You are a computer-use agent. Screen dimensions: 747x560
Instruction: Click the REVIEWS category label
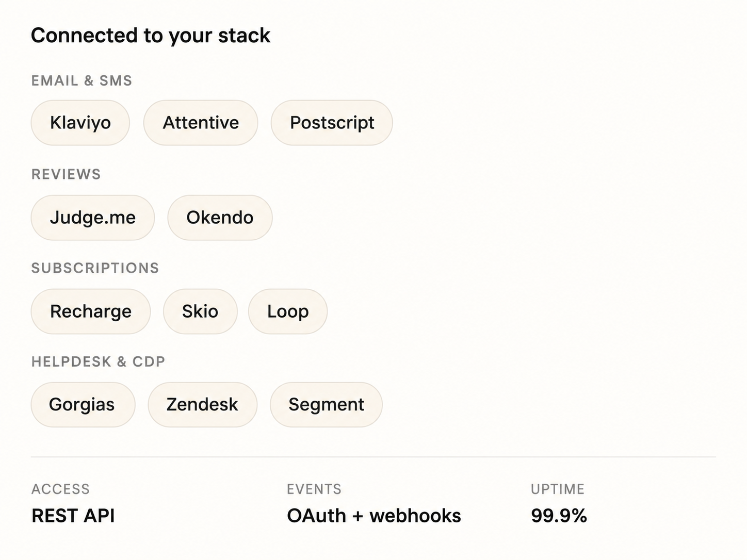click(66, 174)
